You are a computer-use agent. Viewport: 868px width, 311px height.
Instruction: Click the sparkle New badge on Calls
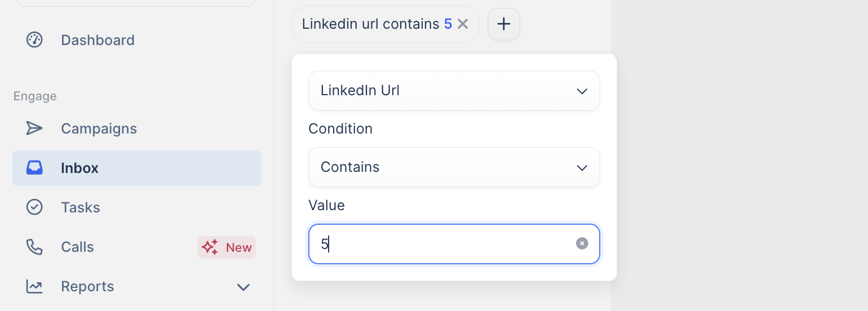pyautogui.click(x=227, y=247)
